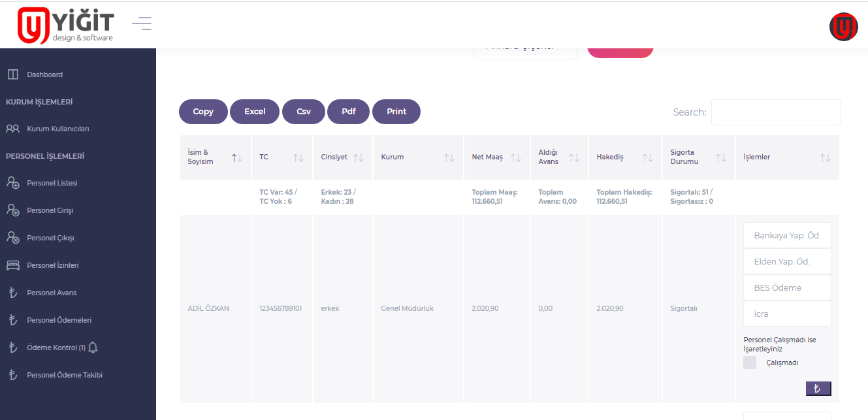Toggle the hamburger sidebar menu icon

[x=142, y=24]
